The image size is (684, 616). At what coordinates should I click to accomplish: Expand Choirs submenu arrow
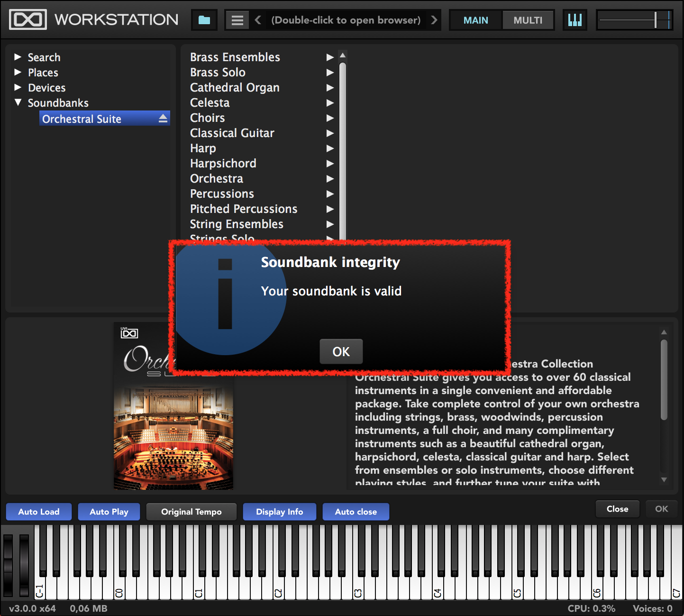(330, 118)
